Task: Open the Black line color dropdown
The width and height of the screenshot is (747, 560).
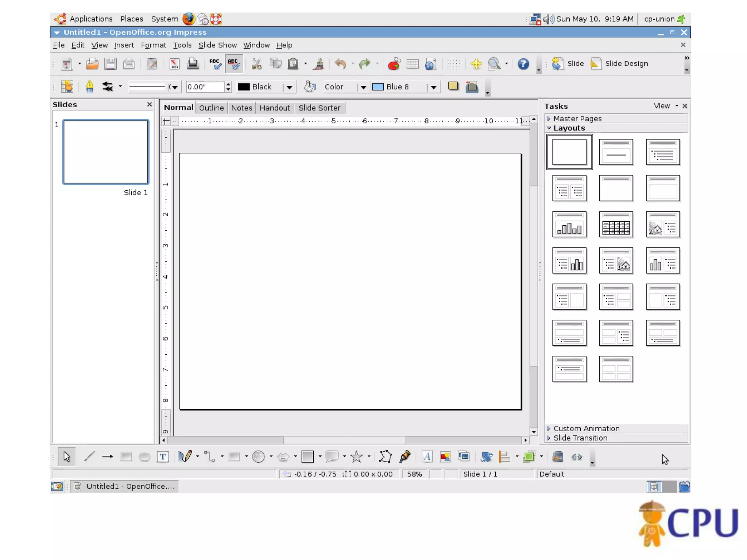Action: tap(289, 87)
